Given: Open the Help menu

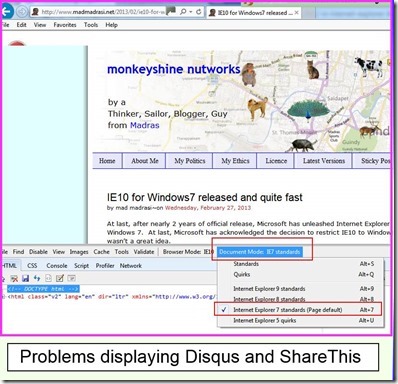Looking at the screenshot, I should tap(111, 25).
